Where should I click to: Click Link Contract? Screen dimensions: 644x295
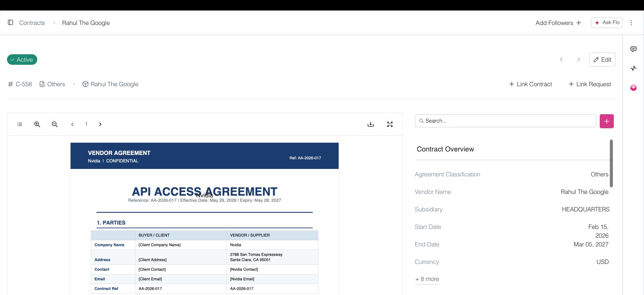coord(531,84)
